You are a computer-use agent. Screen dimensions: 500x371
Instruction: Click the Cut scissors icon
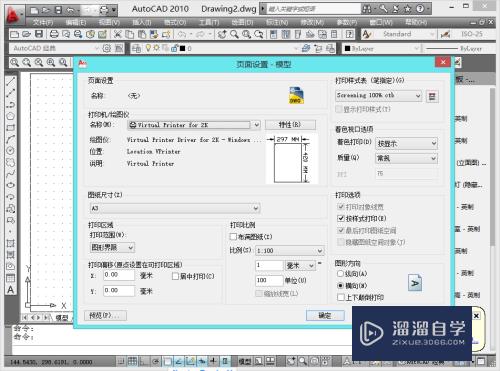click(117, 34)
